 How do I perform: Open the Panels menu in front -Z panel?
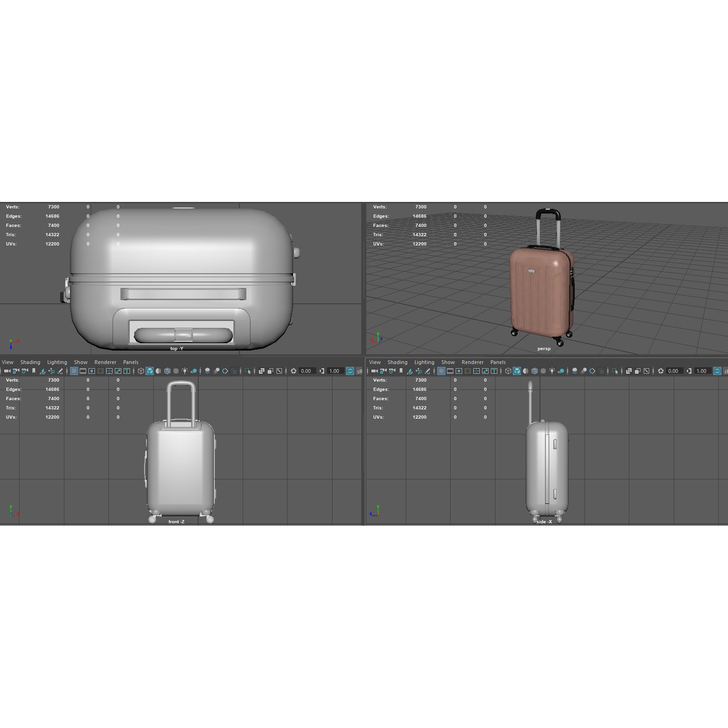(x=131, y=362)
